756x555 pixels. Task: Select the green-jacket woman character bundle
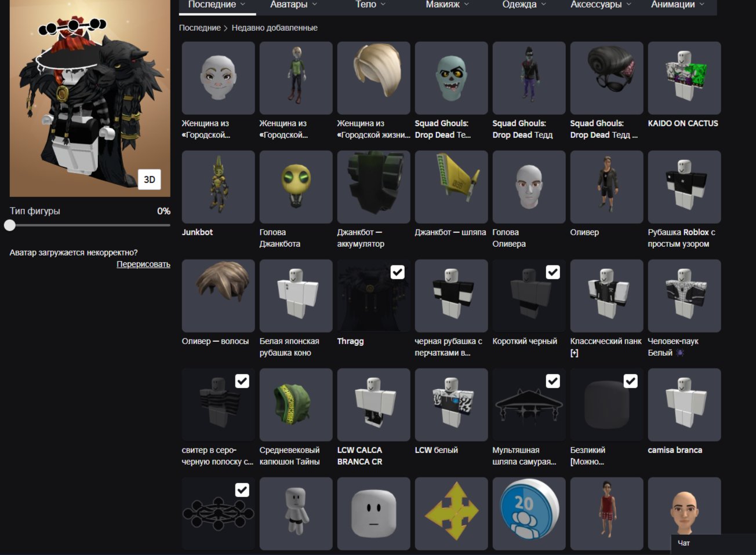pyautogui.click(x=296, y=78)
